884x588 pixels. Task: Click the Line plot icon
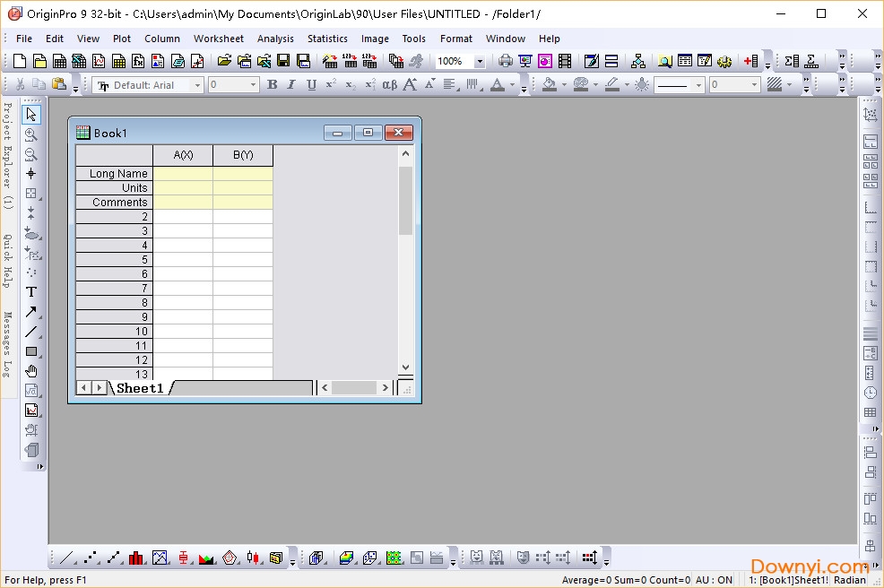66,558
